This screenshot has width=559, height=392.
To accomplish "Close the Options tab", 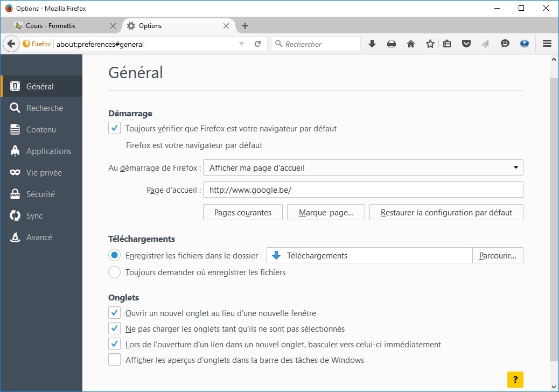I will [226, 26].
